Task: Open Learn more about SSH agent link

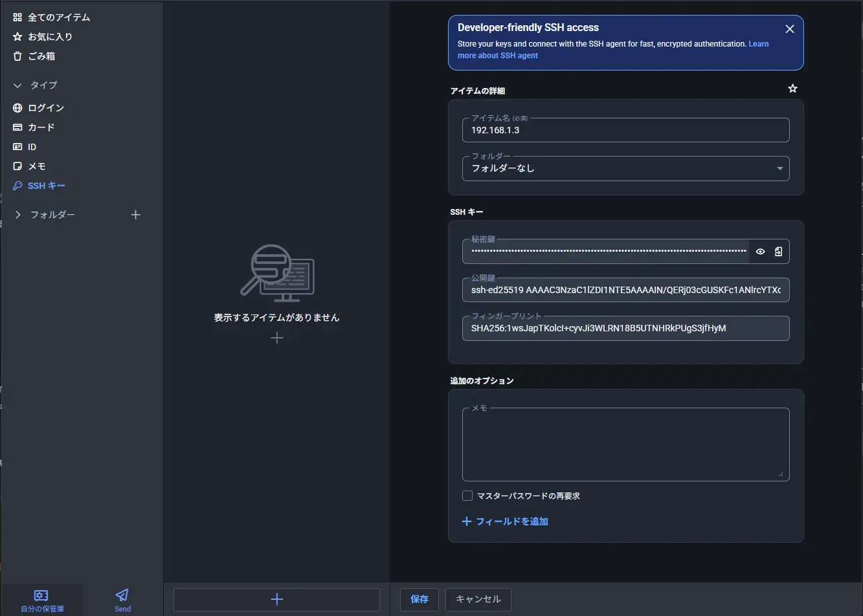Action: [x=613, y=50]
